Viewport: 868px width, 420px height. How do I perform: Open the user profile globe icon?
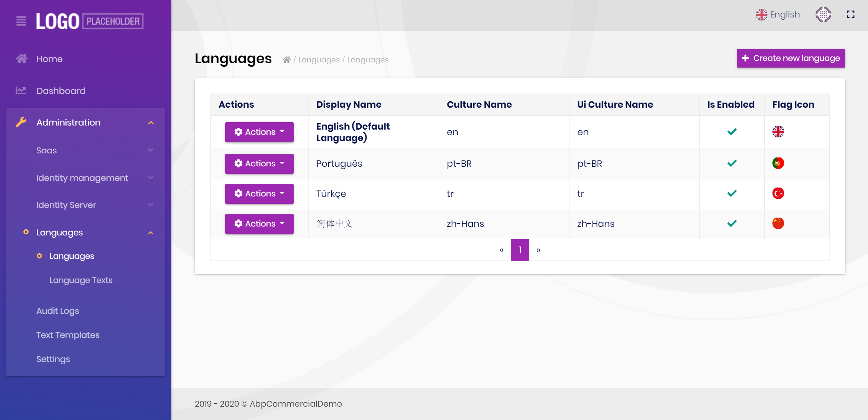[x=823, y=14]
